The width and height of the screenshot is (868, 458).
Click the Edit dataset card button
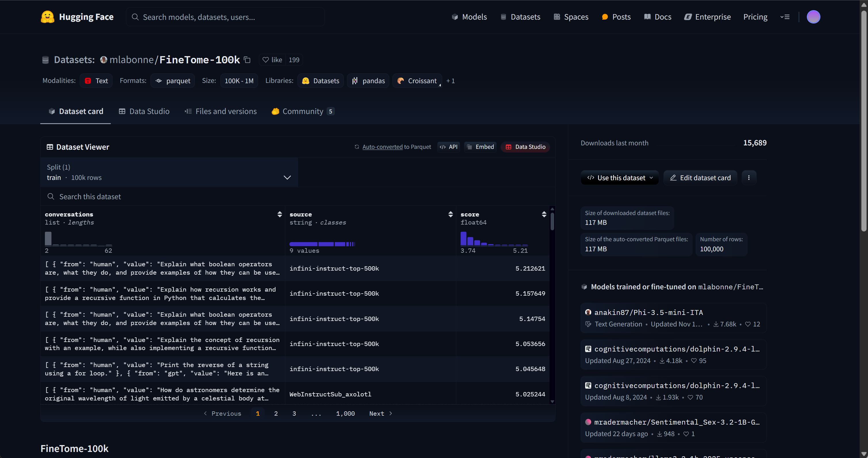(x=700, y=178)
